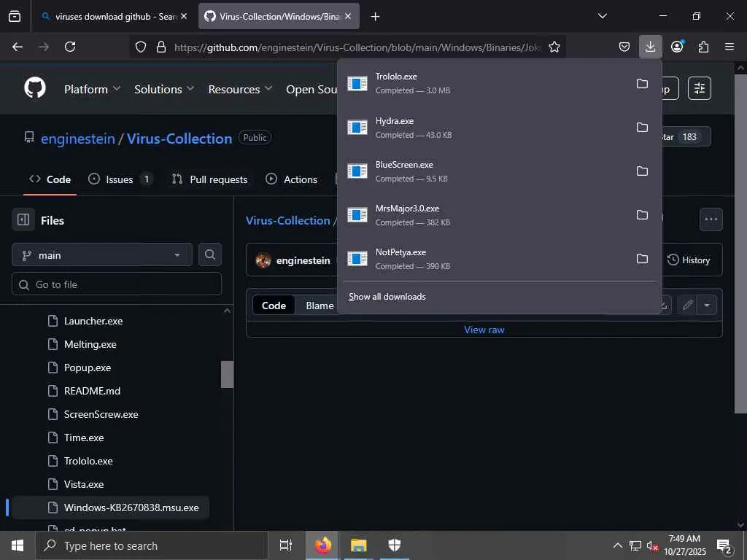Open the Pull requests tab

point(210,179)
